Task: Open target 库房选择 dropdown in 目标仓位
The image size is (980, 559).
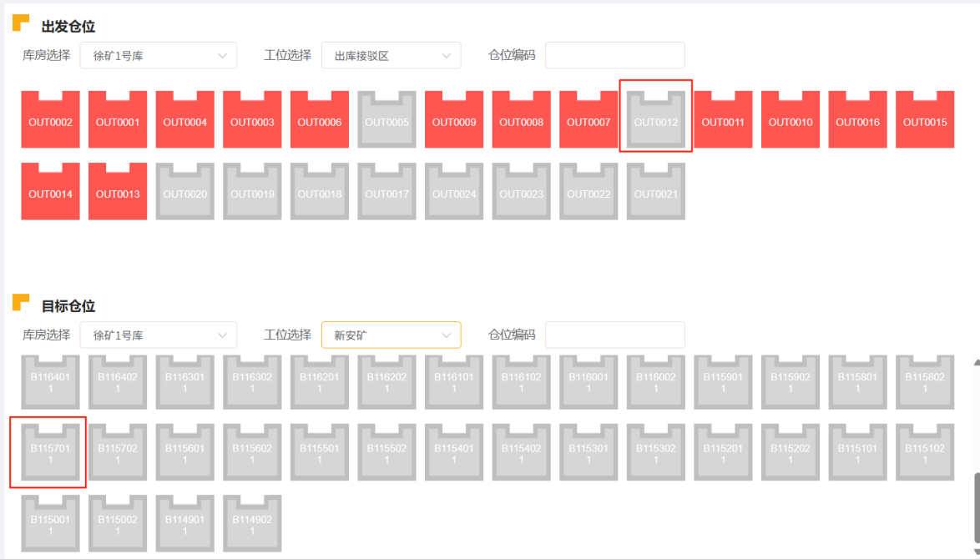Action: coord(159,335)
